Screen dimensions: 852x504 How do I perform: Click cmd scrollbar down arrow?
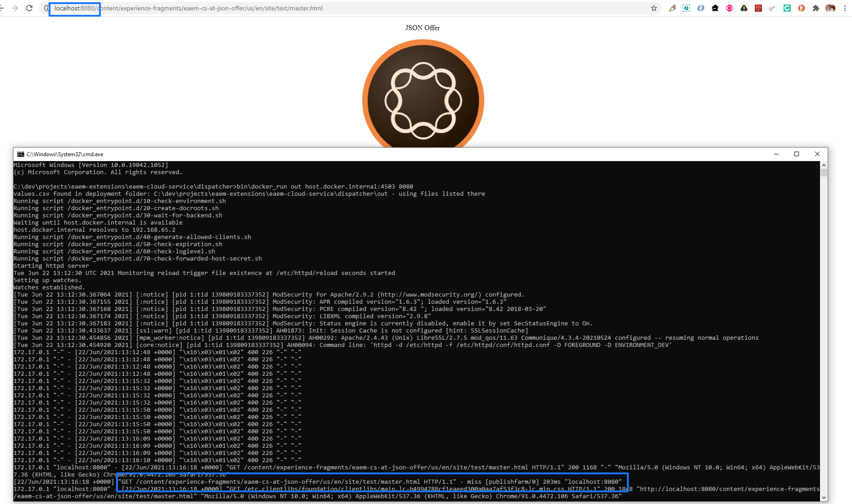pyautogui.click(x=824, y=497)
